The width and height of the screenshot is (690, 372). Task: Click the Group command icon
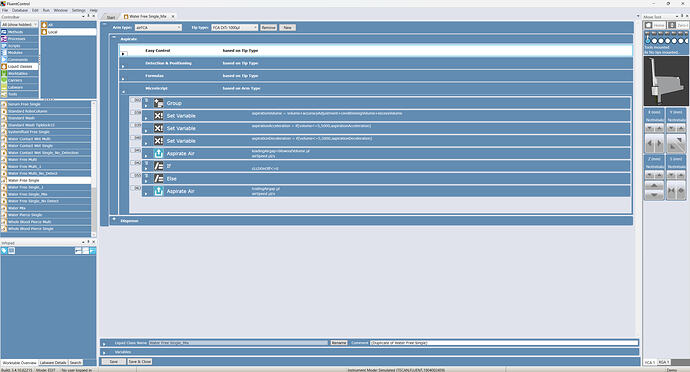(x=158, y=103)
